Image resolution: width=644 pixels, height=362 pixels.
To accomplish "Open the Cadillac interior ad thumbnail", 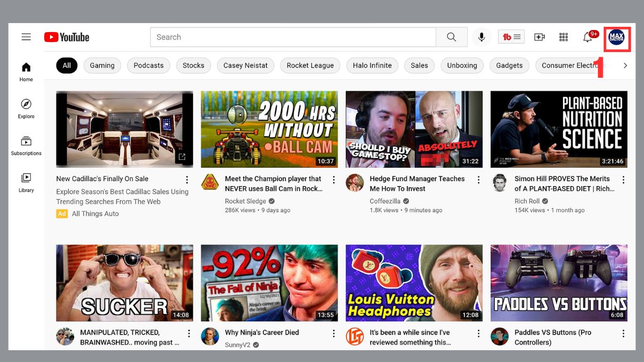I will point(125,129).
